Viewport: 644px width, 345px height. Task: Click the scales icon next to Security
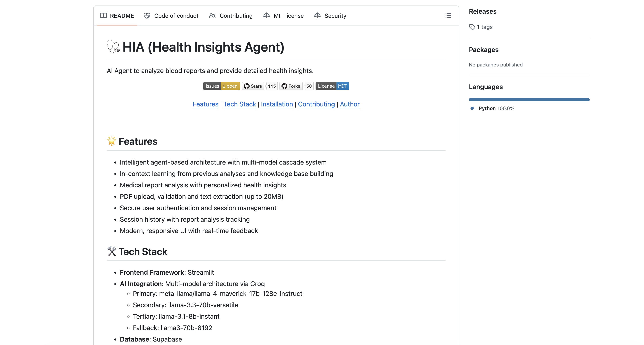click(x=317, y=15)
